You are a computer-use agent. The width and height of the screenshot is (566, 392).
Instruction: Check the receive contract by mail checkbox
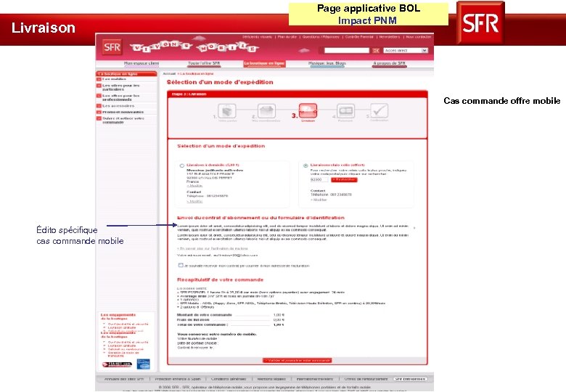pos(181,265)
